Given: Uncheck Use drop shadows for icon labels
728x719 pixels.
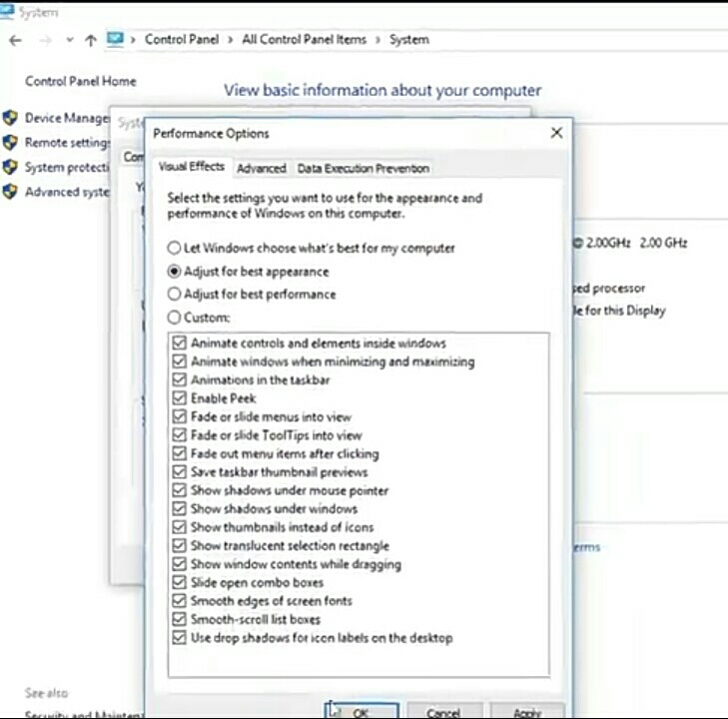Looking at the screenshot, I should pos(179,638).
